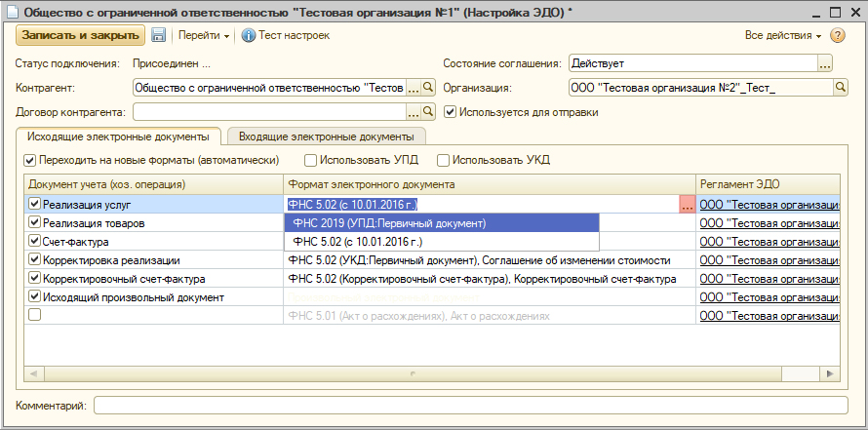Uncheck the Реализация товаров row checkbox
Viewport: 868px width, 430px height.
click(35, 223)
